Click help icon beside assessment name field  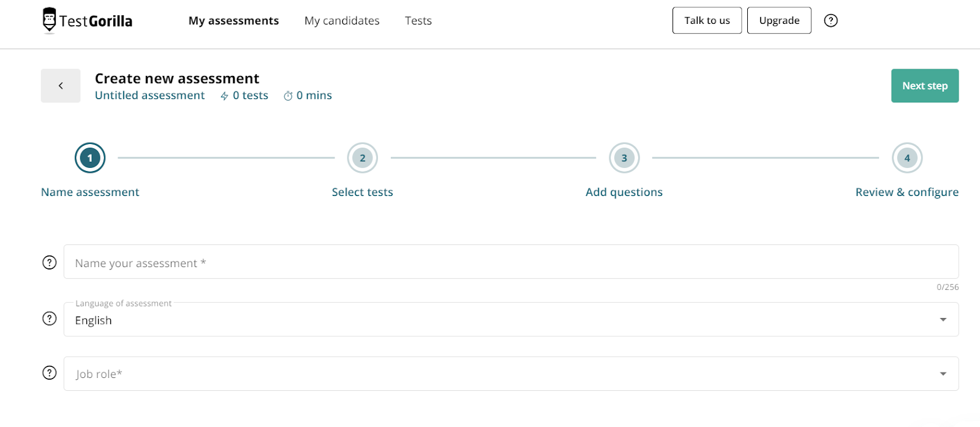[x=50, y=263]
